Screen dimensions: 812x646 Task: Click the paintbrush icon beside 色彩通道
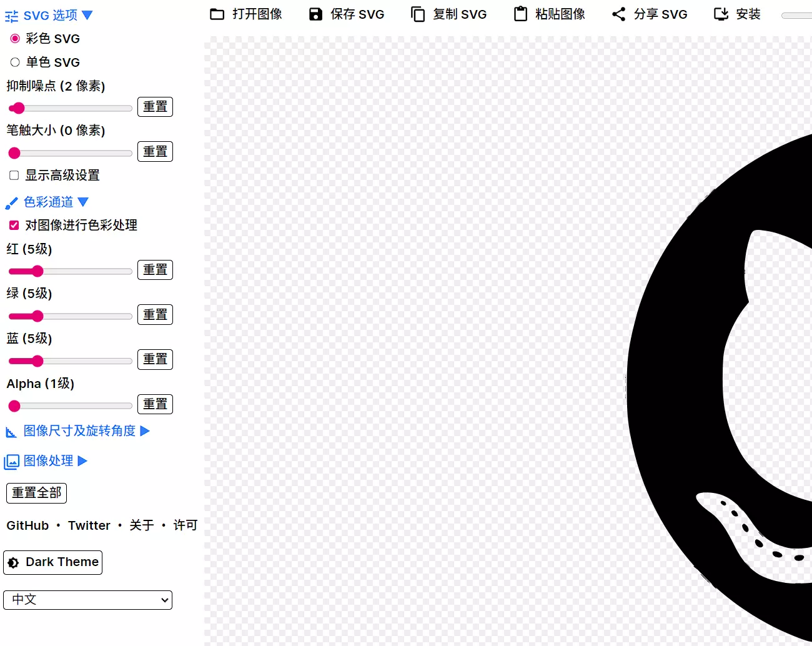[x=11, y=203]
